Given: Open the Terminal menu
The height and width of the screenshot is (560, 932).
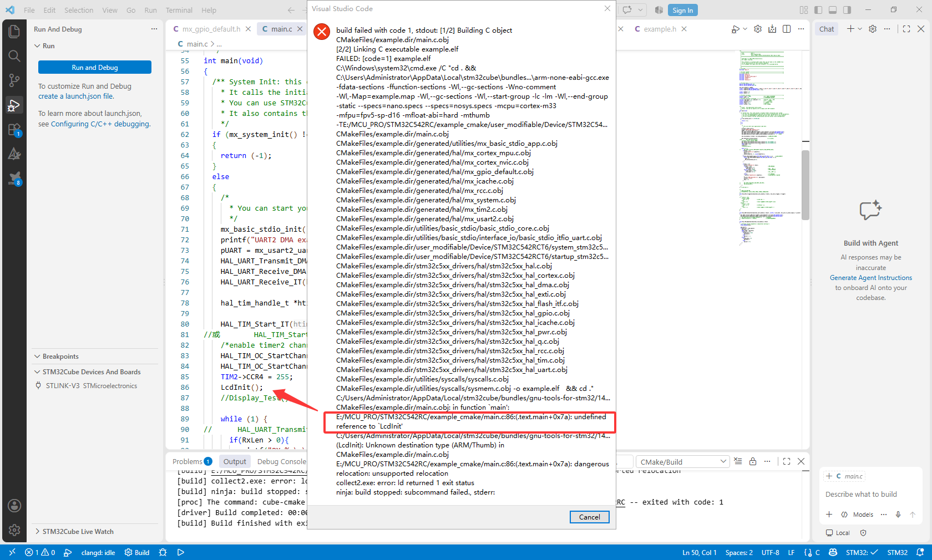Looking at the screenshot, I should click(179, 10).
